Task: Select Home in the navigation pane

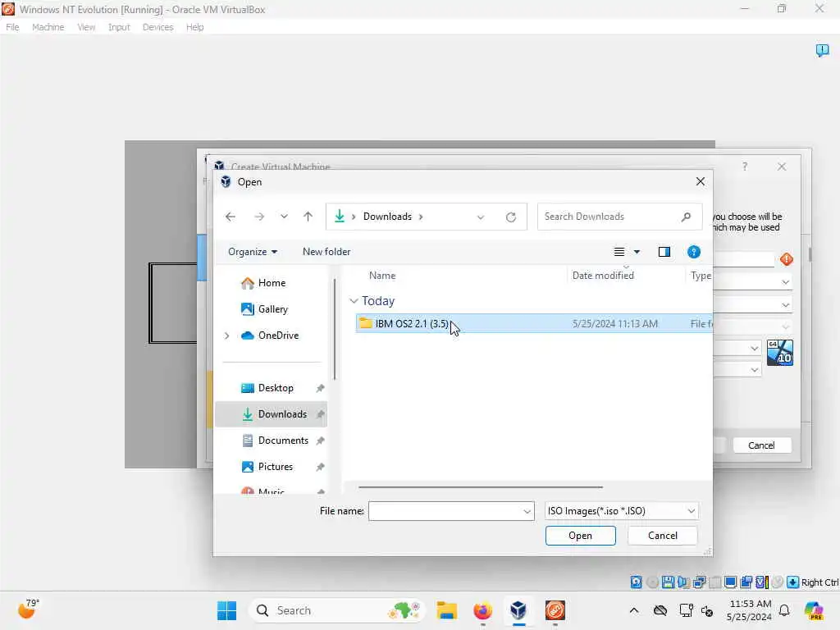Action: (x=272, y=283)
